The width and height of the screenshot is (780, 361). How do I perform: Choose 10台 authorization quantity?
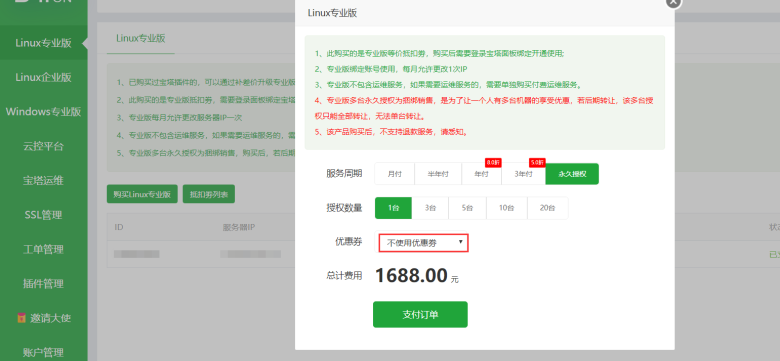[506, 208]
